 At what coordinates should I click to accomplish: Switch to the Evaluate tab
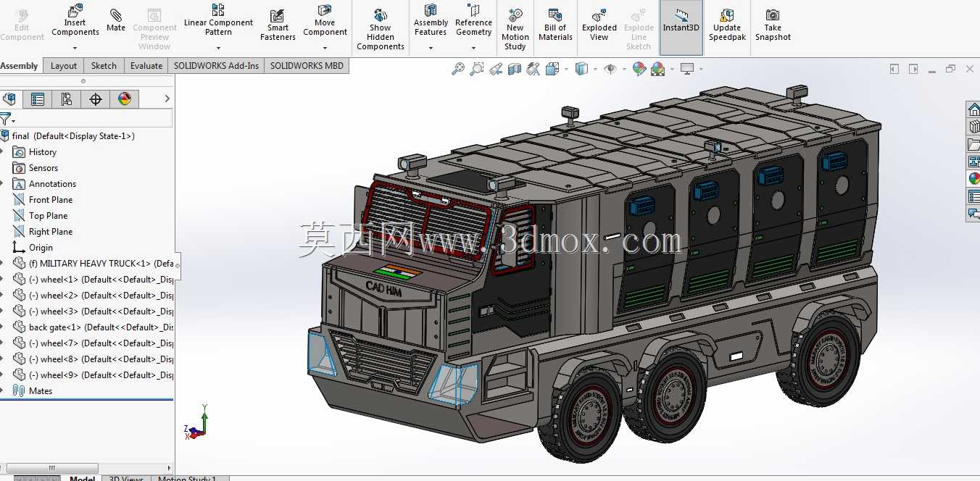146,66
